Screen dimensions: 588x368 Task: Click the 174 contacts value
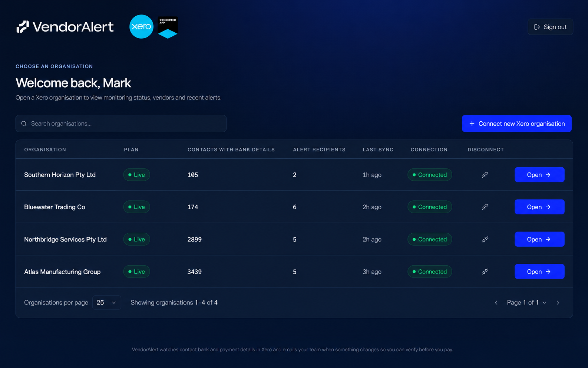[x=193, y=207]
